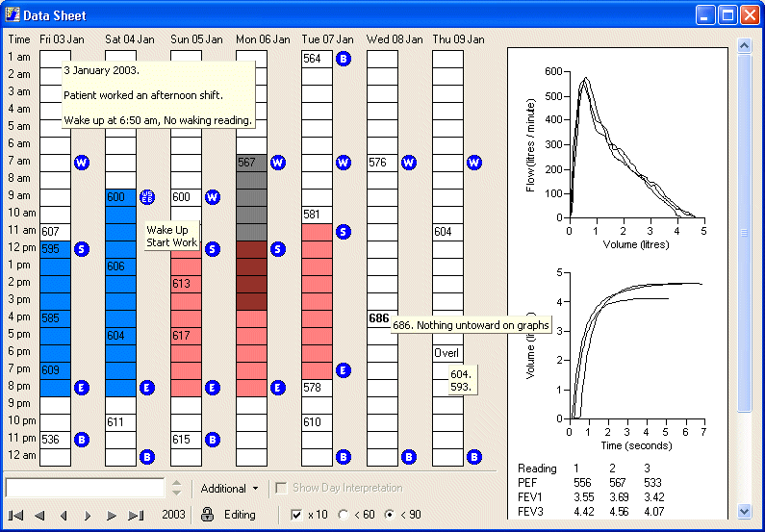Jump to the last record

[135, 515]
